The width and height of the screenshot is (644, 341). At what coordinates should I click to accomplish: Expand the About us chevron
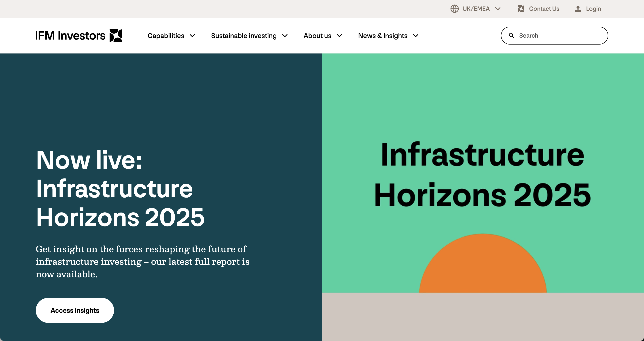tap(339, 36)
